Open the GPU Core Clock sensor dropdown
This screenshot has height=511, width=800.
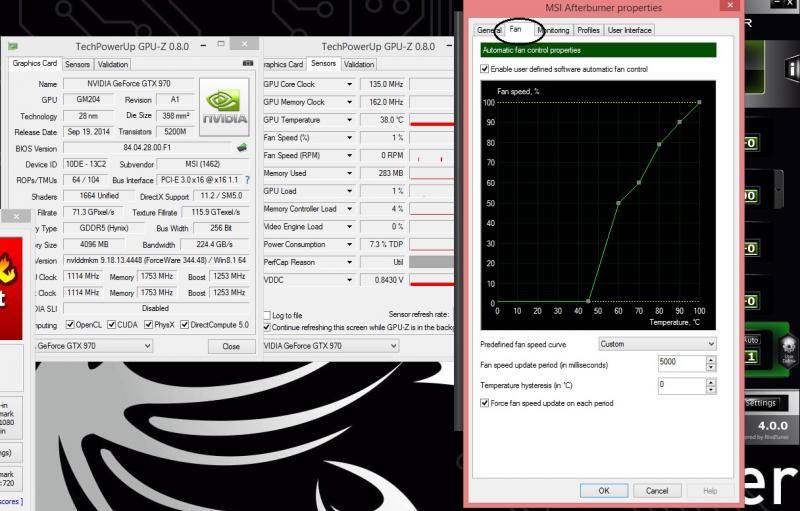(x=350, y=84)
